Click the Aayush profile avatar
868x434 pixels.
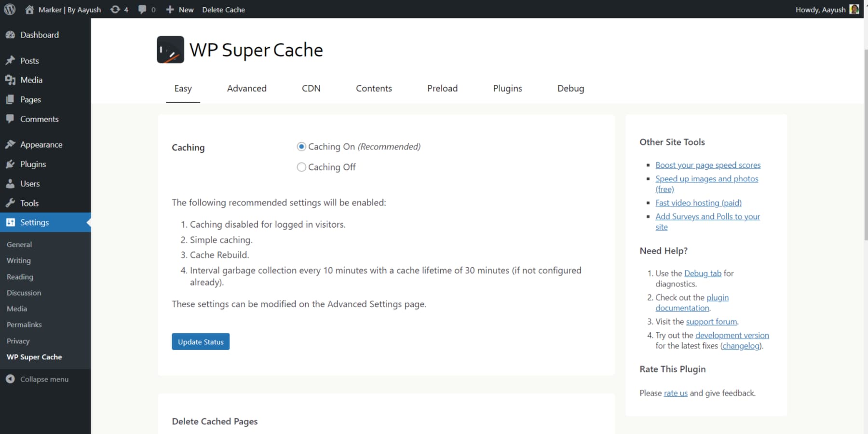(x=854, y=9)
